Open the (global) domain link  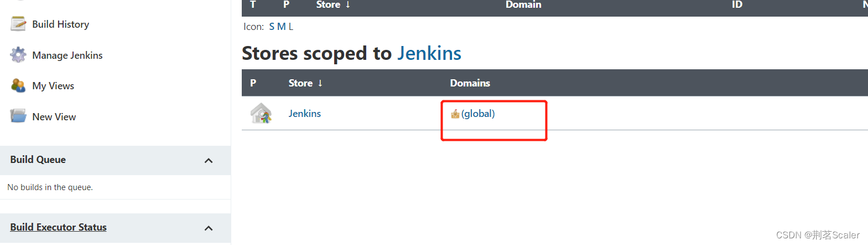[478, 114]
